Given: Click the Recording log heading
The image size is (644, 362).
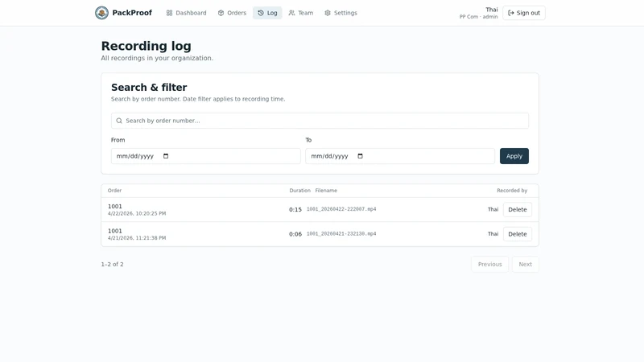Looking at the screenshot, I should (147, 46).
